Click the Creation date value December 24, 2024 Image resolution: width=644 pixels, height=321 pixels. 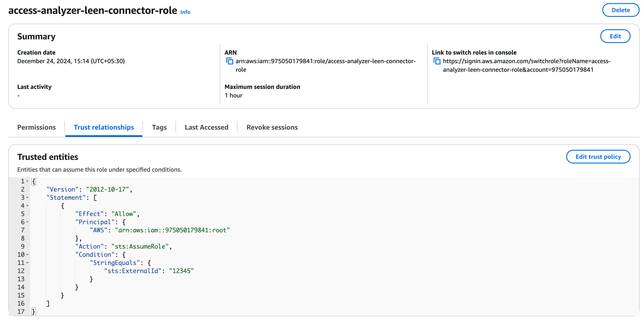tap(71, 61)
